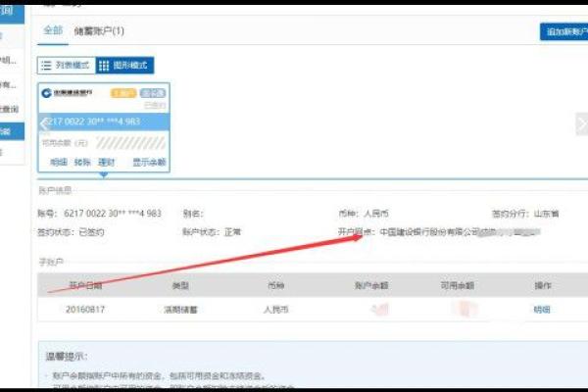The height and width of the screenshot is (392, 588).
Task: Click the 账户余额 column header
Action: point(371,286)
